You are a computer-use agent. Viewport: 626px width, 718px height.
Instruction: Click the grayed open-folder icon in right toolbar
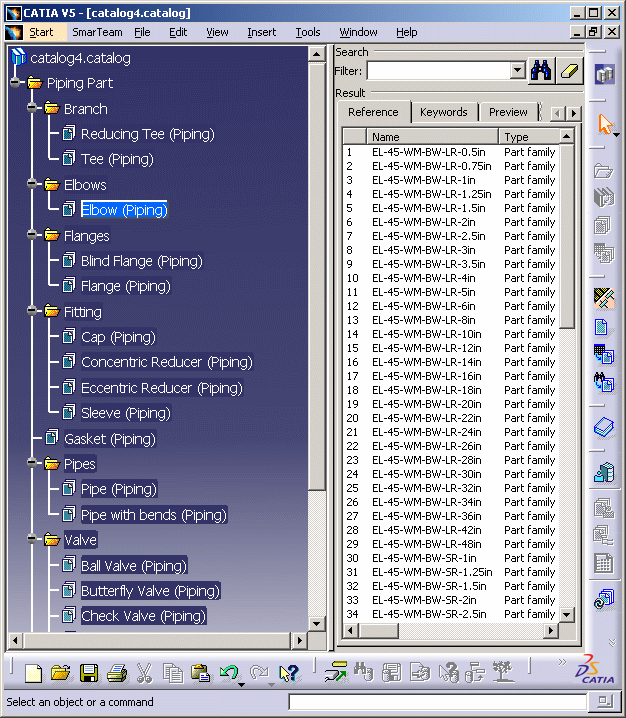tap(604, 171)
